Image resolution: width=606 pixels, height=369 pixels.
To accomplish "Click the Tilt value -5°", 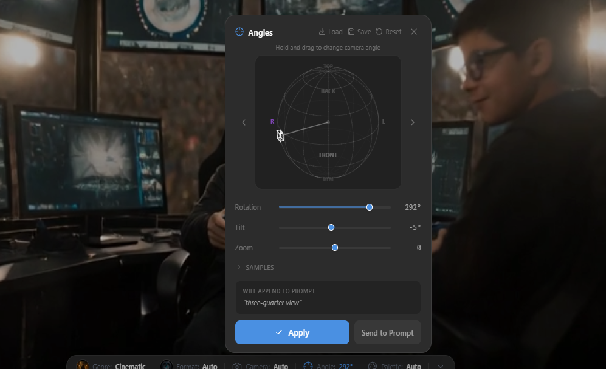I will (x=415, y=228).
